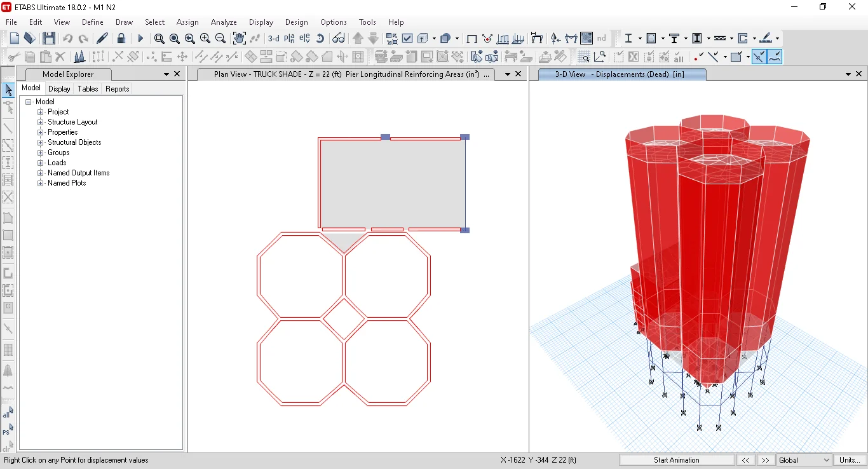Screen dimensions: 868x469
Task: Click the Draw Beam/Column line tool in left toolbar
Action: (x=8, y=128)
